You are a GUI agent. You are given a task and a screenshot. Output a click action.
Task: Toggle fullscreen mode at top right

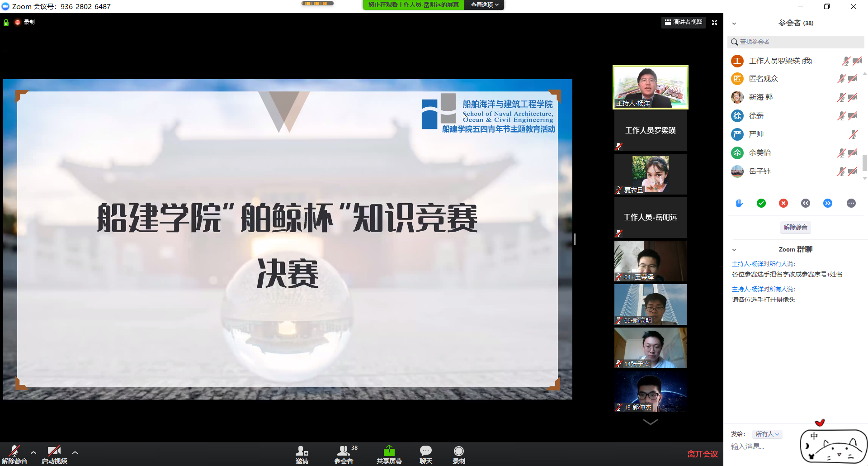pos(714,22)
